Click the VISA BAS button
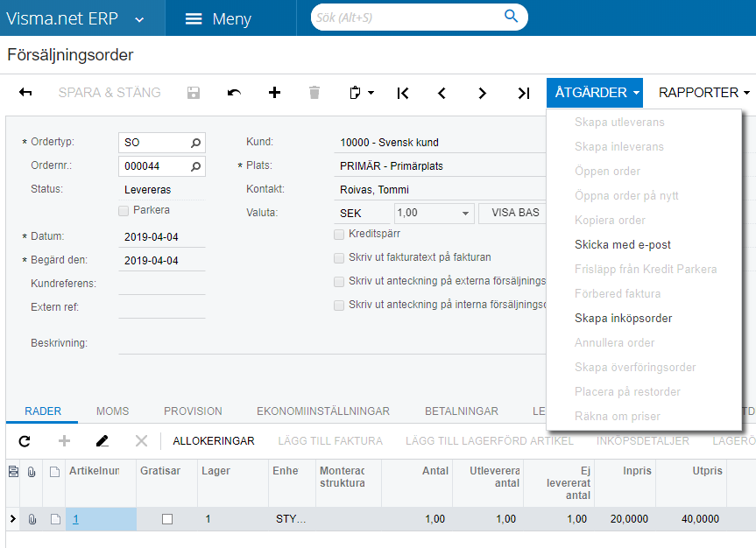Screen dimensions: 756x548 (x=513, y=213)
